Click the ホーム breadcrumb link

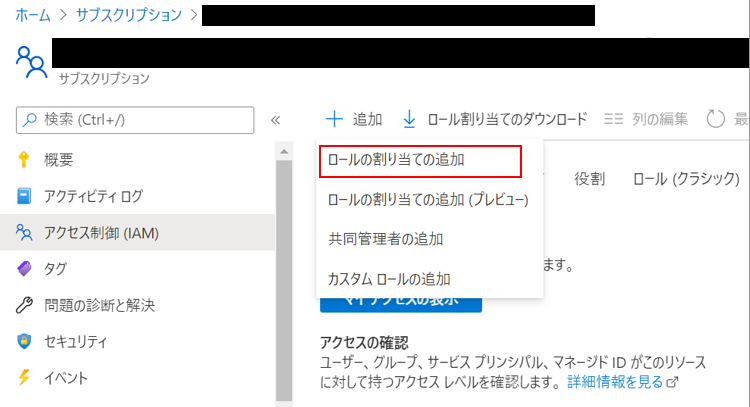point(33,15)
